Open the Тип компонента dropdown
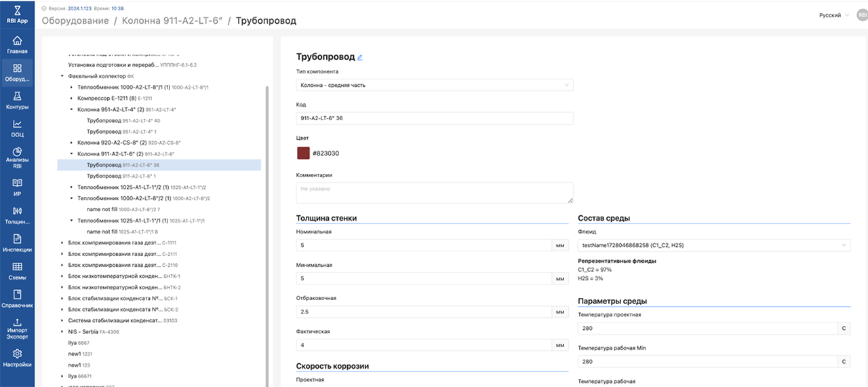868x387 pixels. coord(435,85)
